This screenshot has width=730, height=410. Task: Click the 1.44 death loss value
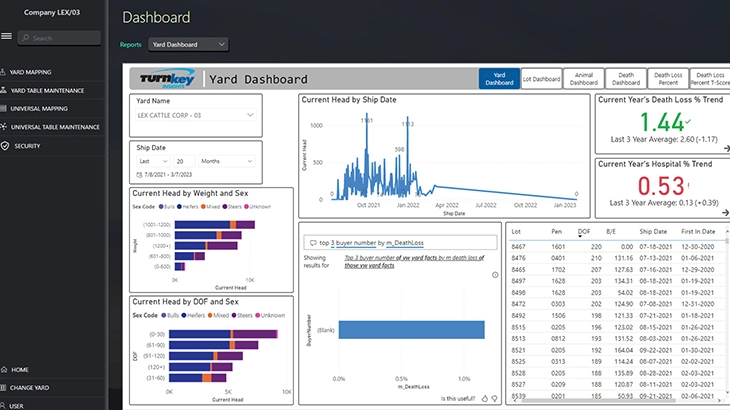tap(661, 122)
